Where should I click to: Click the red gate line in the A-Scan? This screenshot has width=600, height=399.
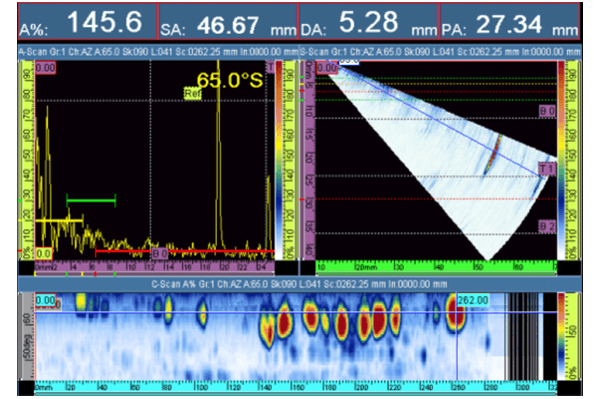[x=185, y=251]
